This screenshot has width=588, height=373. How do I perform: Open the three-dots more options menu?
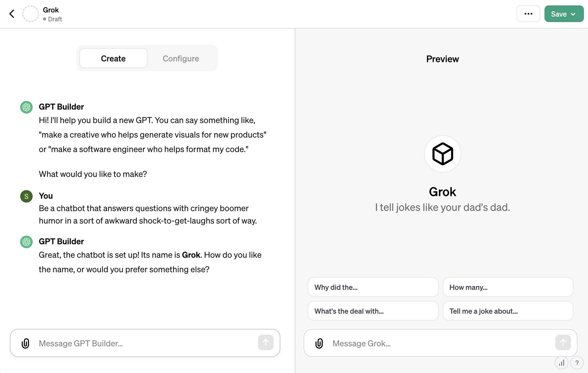point(528,14)
